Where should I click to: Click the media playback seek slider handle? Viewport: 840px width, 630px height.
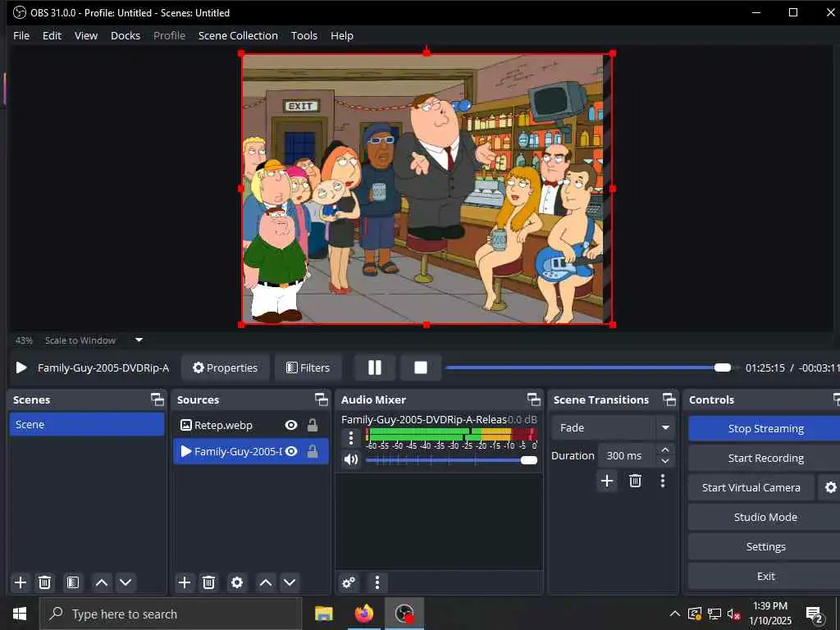(722, 367)
